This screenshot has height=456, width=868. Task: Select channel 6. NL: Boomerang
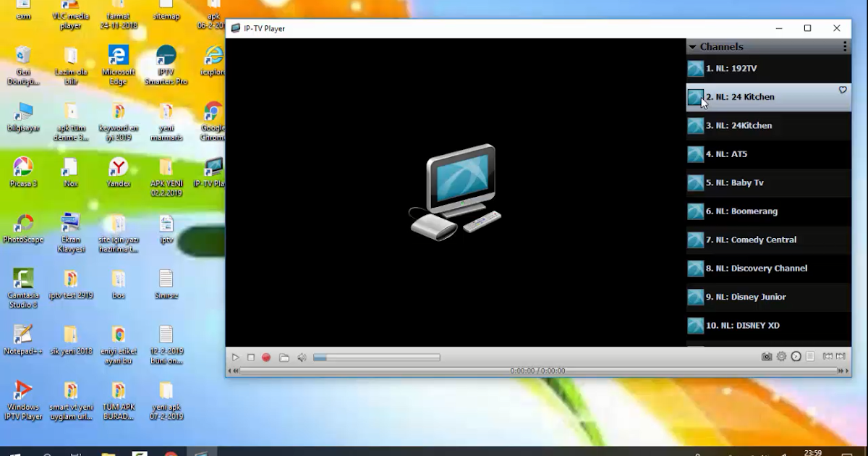768,211
